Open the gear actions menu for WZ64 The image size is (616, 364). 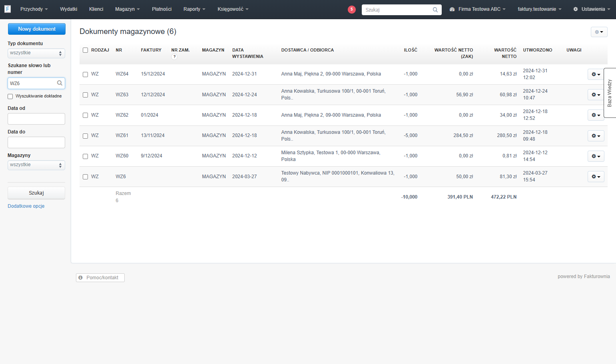(596, 74)
